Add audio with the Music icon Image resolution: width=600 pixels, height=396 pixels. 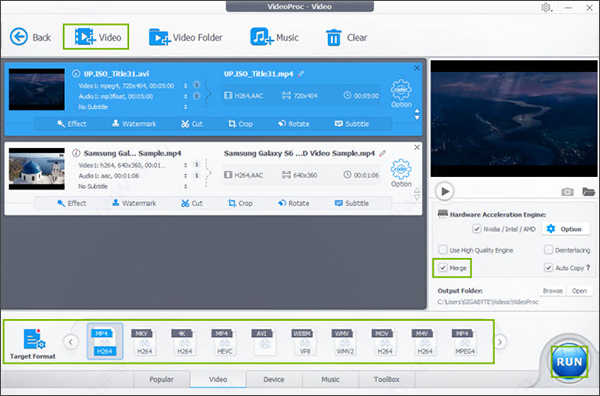pyautogui.click(x=261, y=37)
